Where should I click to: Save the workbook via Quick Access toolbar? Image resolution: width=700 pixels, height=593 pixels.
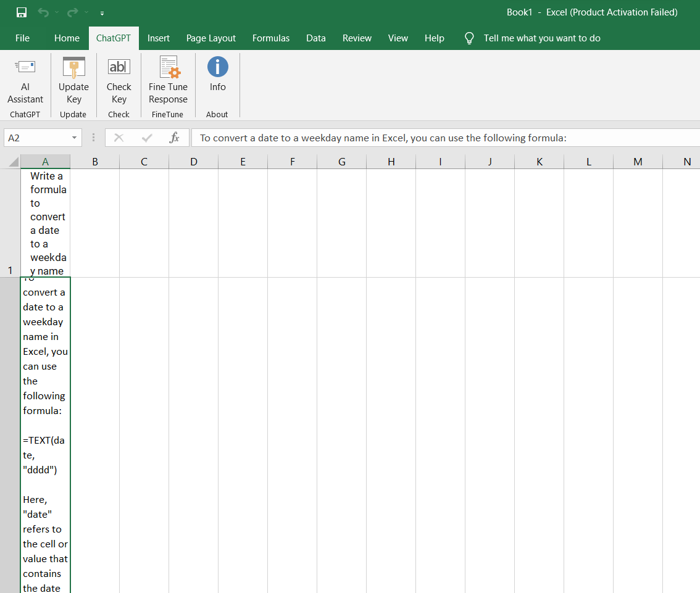click(21, 12)
